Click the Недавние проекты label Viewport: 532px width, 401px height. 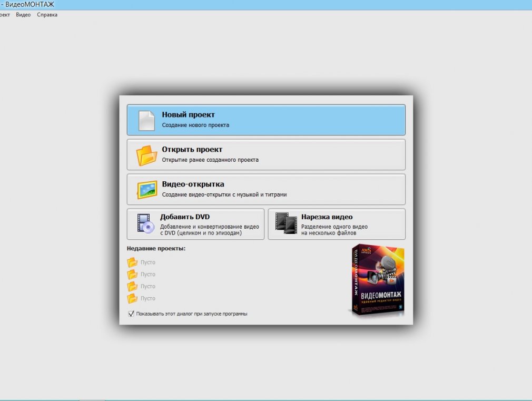coord(156,249)
